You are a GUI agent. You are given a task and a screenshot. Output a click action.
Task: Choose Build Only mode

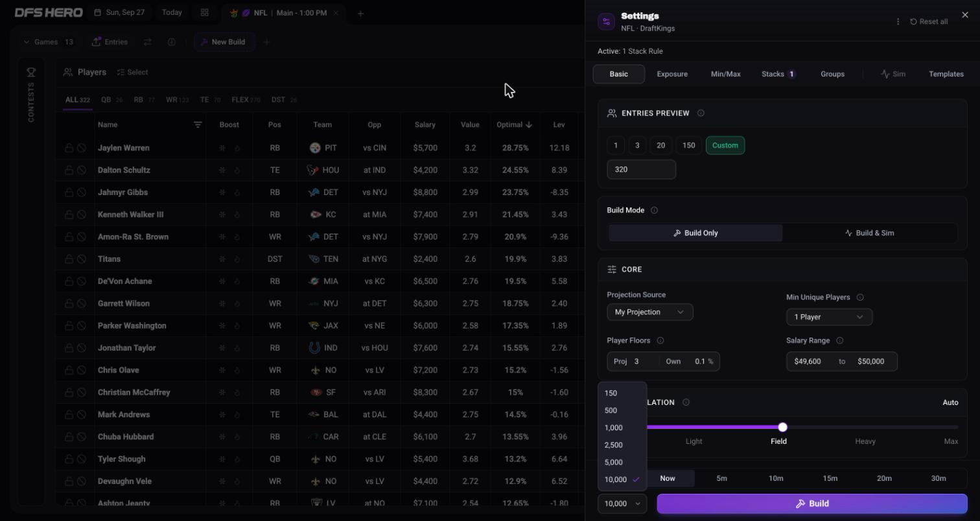coord(695,233)
